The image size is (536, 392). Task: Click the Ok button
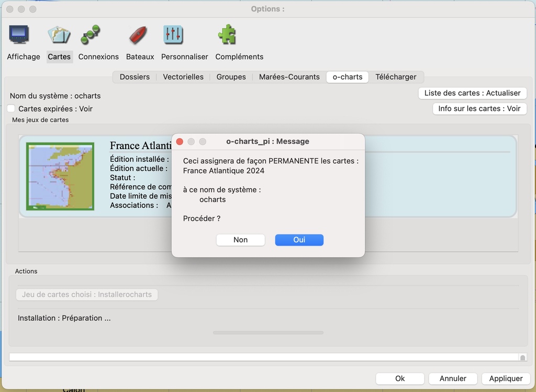400,379
